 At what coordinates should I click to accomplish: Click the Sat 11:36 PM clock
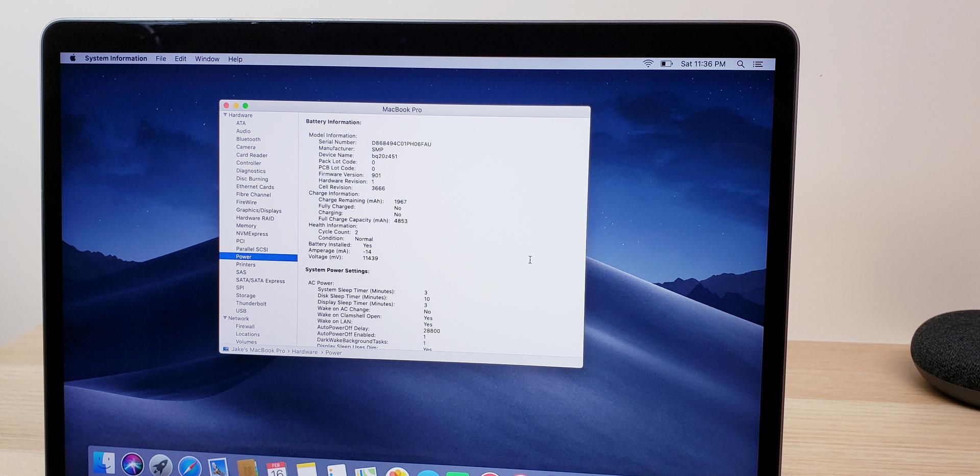703,64
